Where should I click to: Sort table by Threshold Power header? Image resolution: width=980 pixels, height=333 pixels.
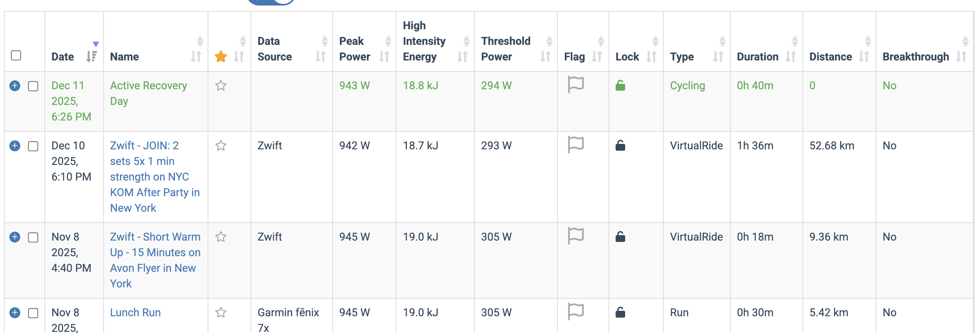(x=506, y=49)
